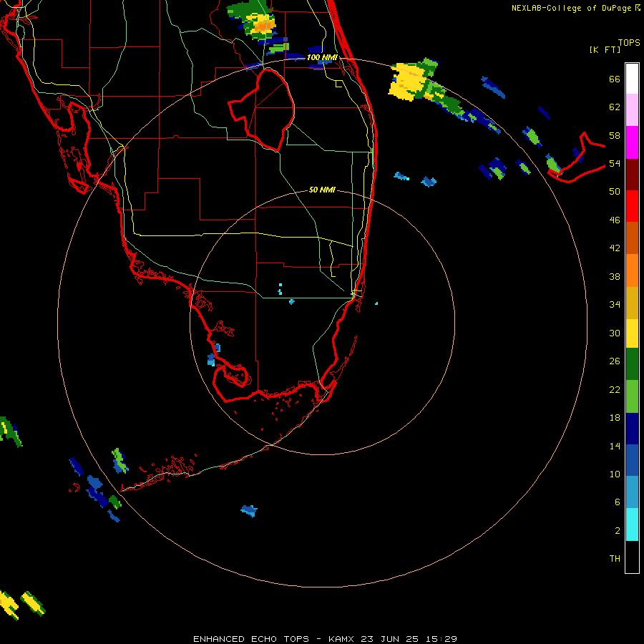Click the red Bahamas island outline
Viewport: 644px width, 644px height.
577,159
